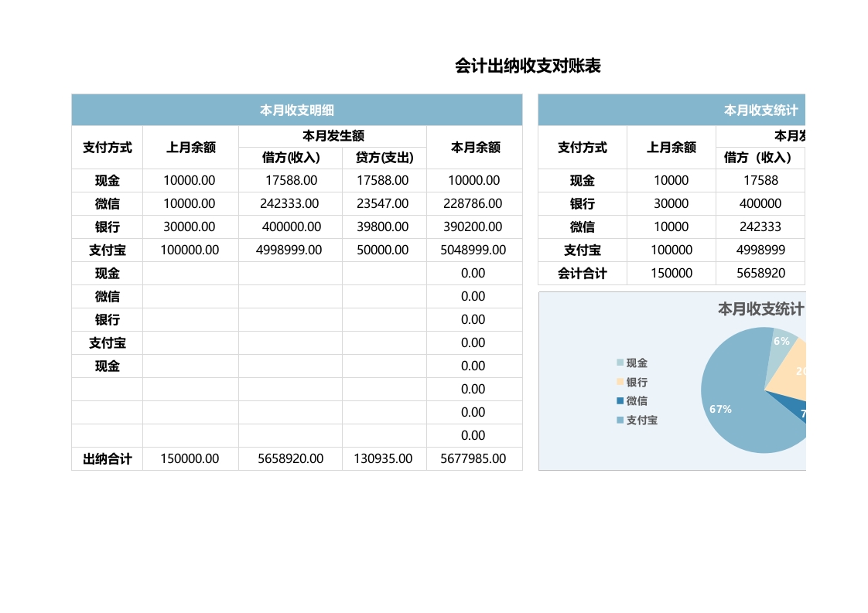Screen dimensions: 868x613
Task: Click the 借方(收入) column header in detail table
Action: click(290, 158)
